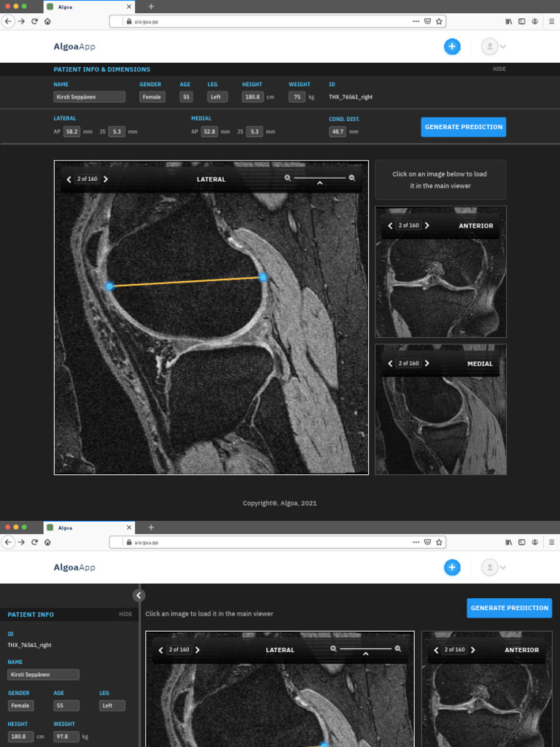Open new tab via plus in lower browser
Screen dimensions: 560x747
151,527
